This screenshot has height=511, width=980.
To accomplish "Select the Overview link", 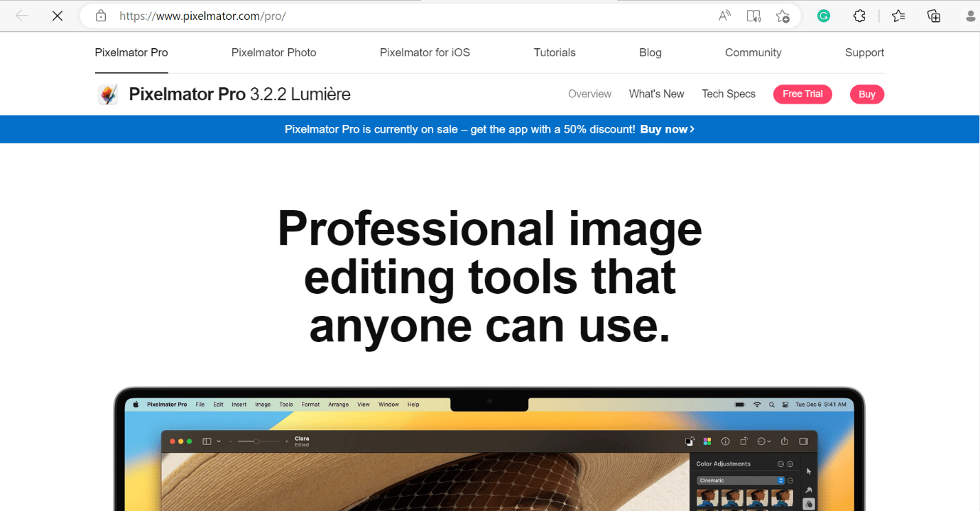I will pos(589,94).
